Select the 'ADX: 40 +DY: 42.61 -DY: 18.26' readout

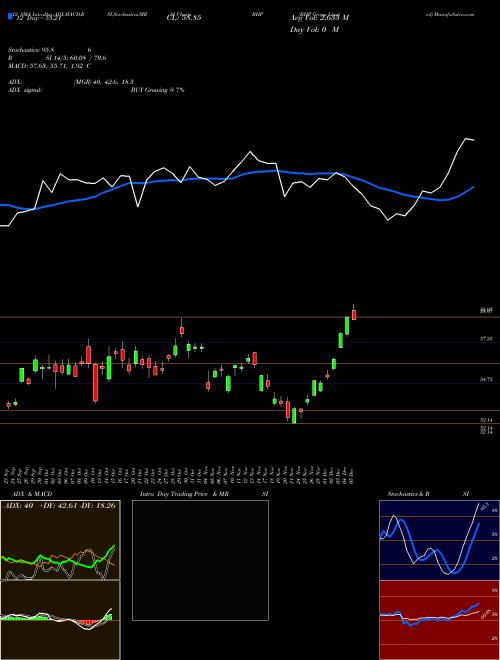(x=59, y=506)
